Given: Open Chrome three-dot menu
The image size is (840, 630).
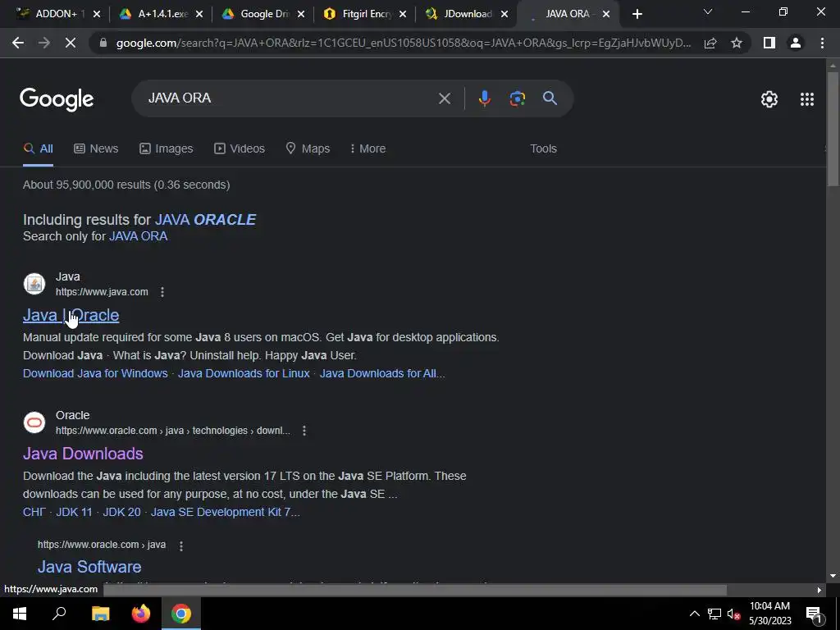Looking at the screenshot, I should 822,43.
